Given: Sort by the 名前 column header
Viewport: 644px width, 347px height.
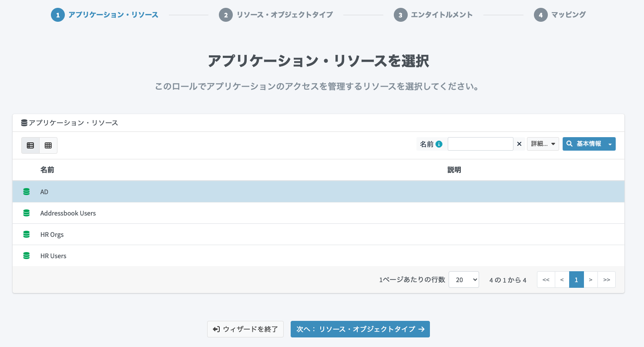Looking at the screenshot, I should (47, 170).
